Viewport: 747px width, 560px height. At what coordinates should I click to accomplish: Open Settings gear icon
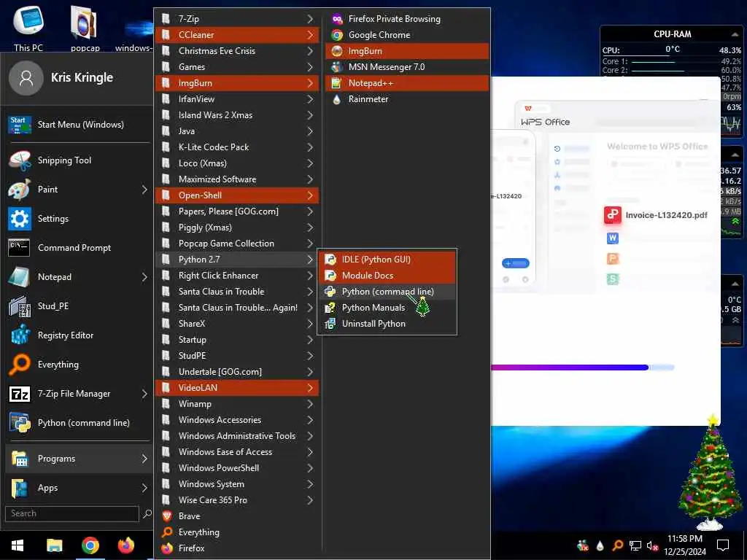[20, 219]
